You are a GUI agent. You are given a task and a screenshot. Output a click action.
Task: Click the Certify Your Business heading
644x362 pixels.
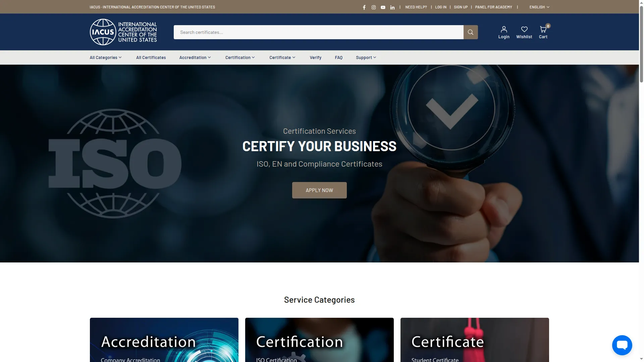click(x=319, y=146)
